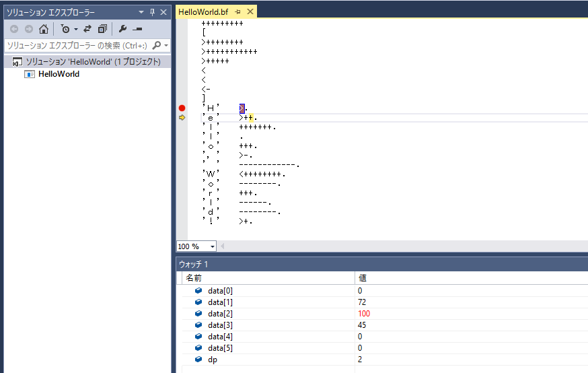The height and width of the screenshot is (373, 588).
Task: Click the red breakpoint marker
Action: point(182,108)
